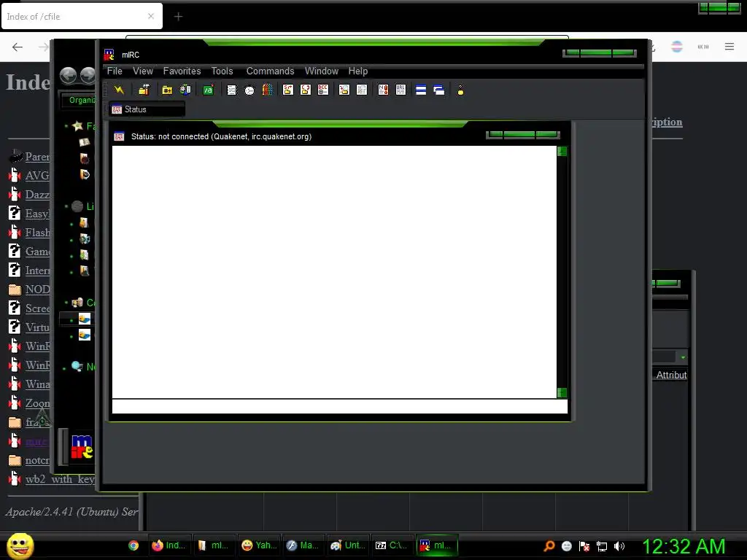
Task: Open the browser hamburger menu
Action: click(729, 46)
